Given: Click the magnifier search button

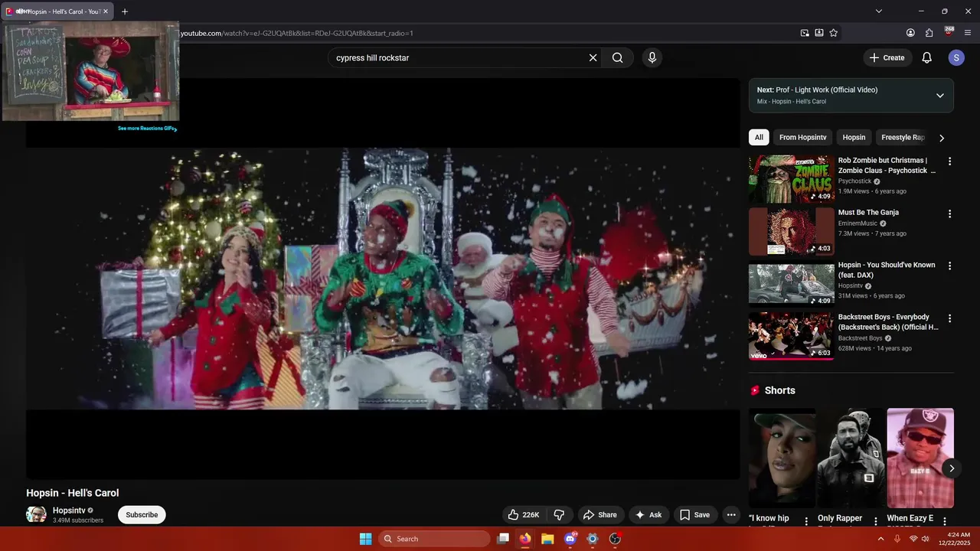Looking at the screenshot, I should (x=617, y=57).
